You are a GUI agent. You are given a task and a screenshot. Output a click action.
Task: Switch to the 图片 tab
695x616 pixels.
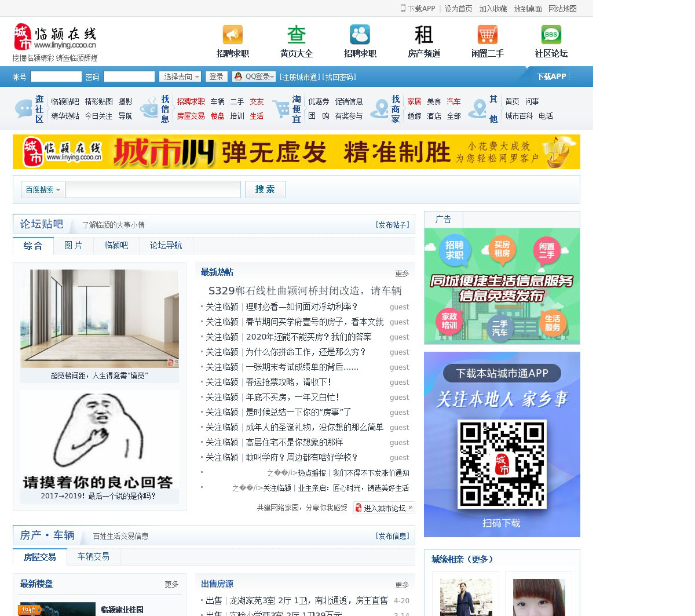click(73, 246)
